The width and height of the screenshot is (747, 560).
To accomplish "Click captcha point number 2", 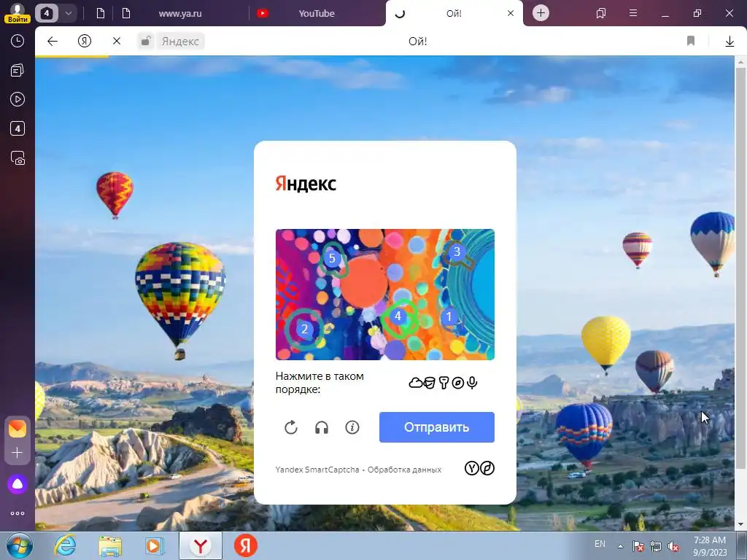I will click(x=304, y=329).
